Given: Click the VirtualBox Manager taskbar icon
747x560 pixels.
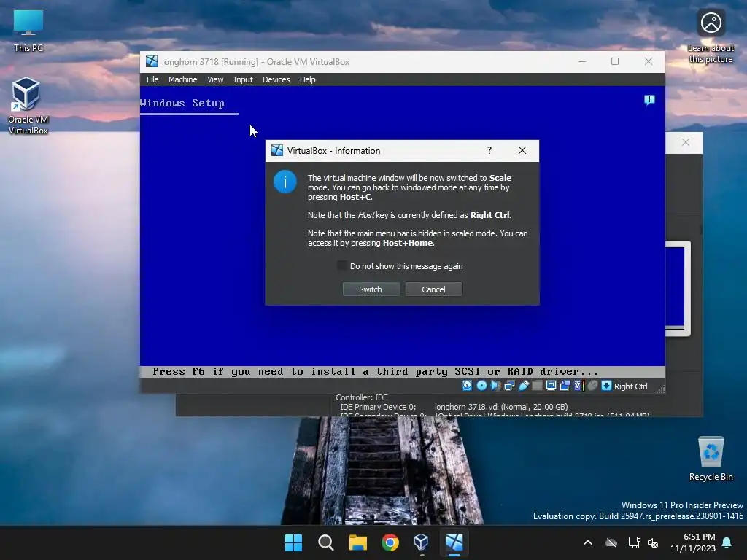Looking at the screenshot, I should 422,542.
